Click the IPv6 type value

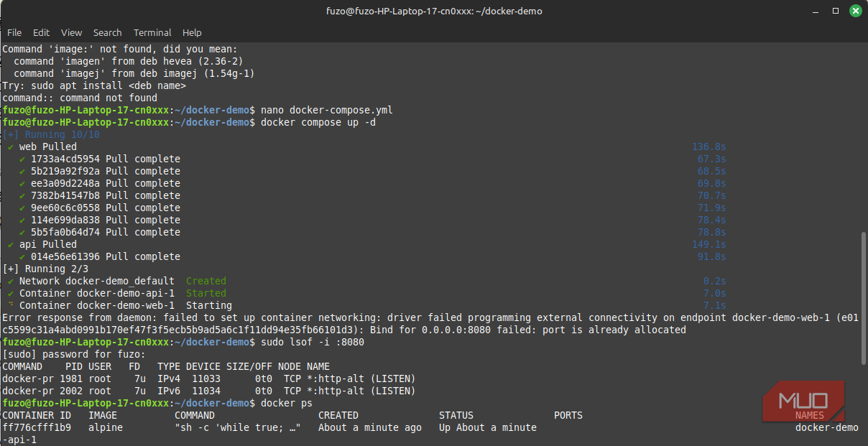pyautogui.click(x=169, y=391)
